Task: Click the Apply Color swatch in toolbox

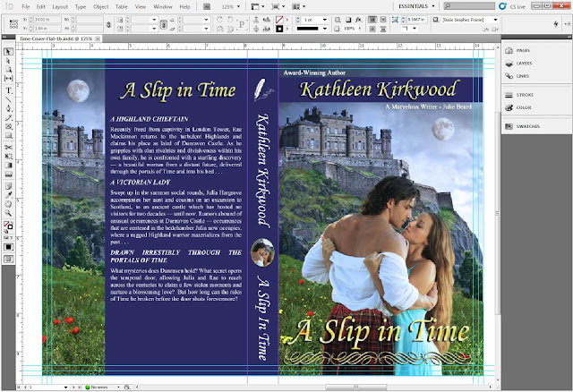Action: tap(8, 247)
